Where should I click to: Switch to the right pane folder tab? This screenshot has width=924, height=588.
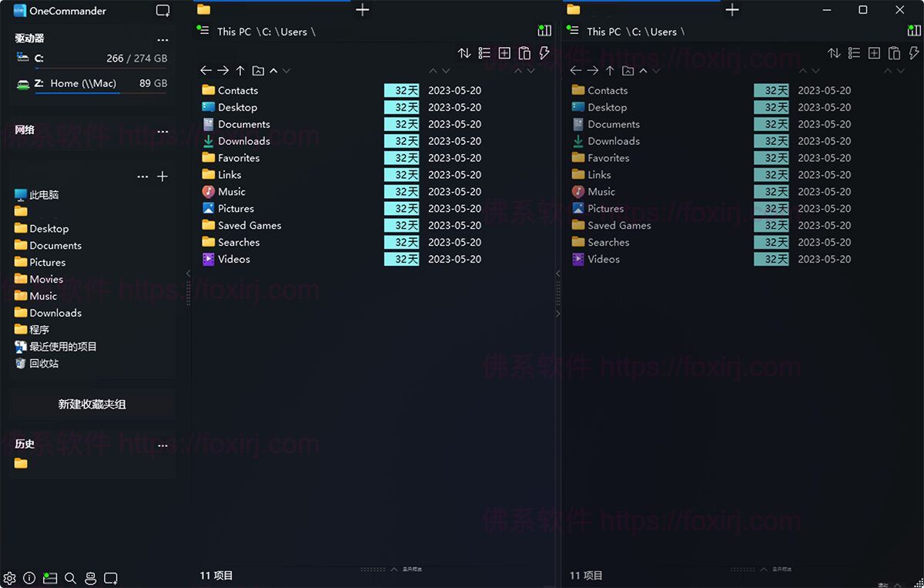[x=574, y=10]
